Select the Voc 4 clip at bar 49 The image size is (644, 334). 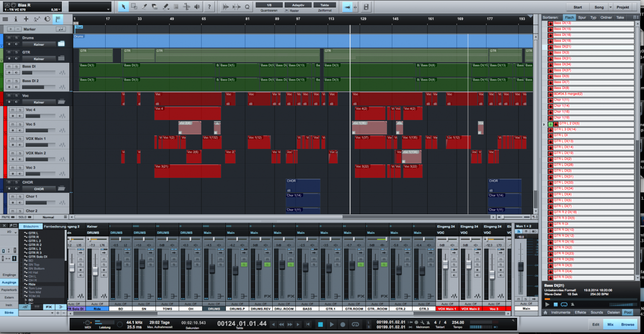(x=187, y=113)
